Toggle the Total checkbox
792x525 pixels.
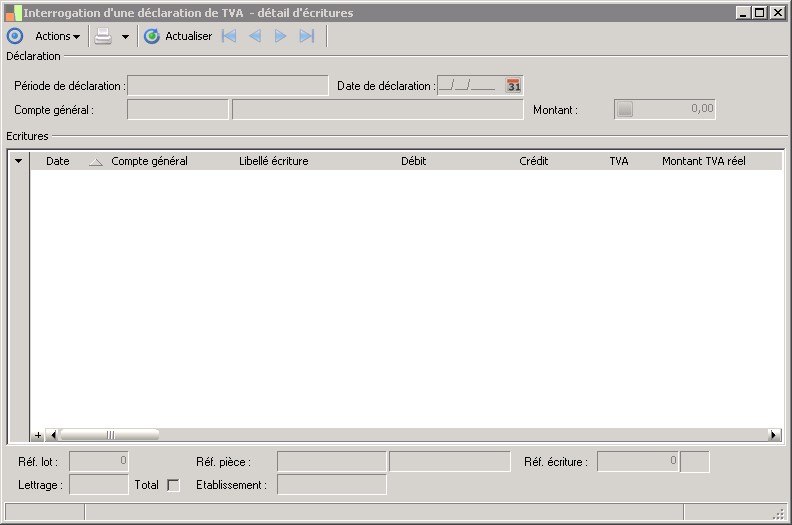click(173, 485)
